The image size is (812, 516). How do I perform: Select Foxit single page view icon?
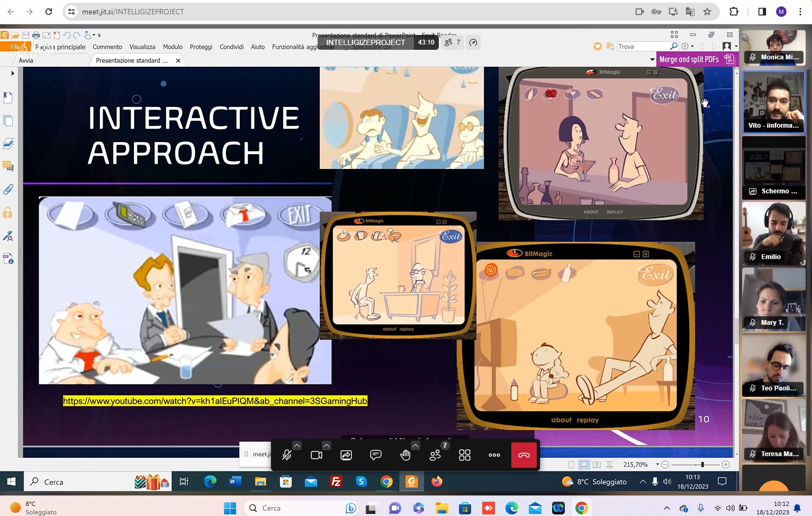coord(571,465)
